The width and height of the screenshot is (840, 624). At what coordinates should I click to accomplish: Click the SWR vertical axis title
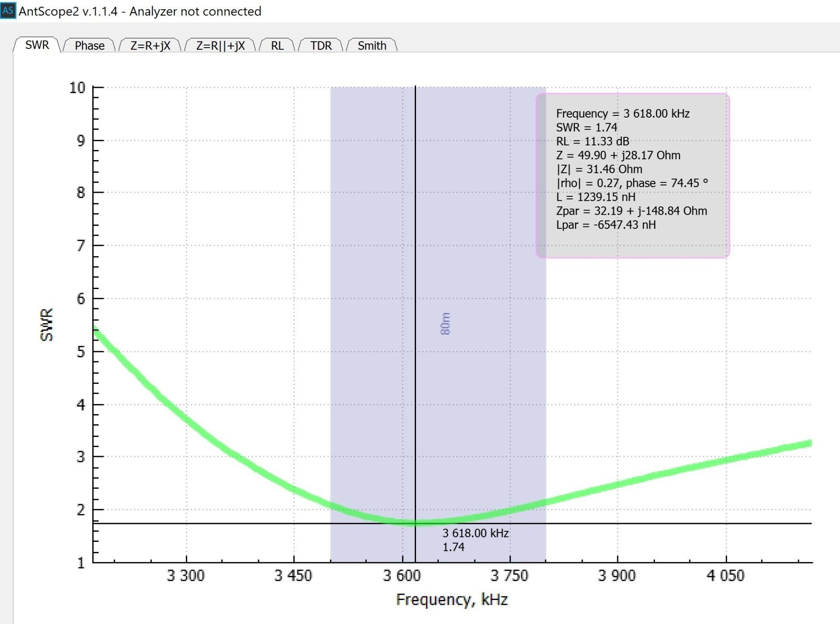pos(46,324)
